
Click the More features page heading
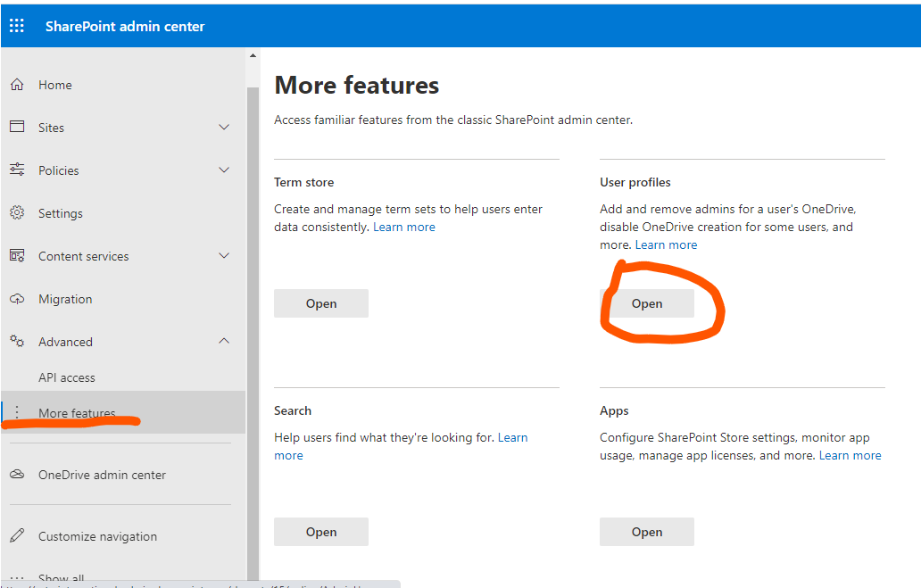357,85
